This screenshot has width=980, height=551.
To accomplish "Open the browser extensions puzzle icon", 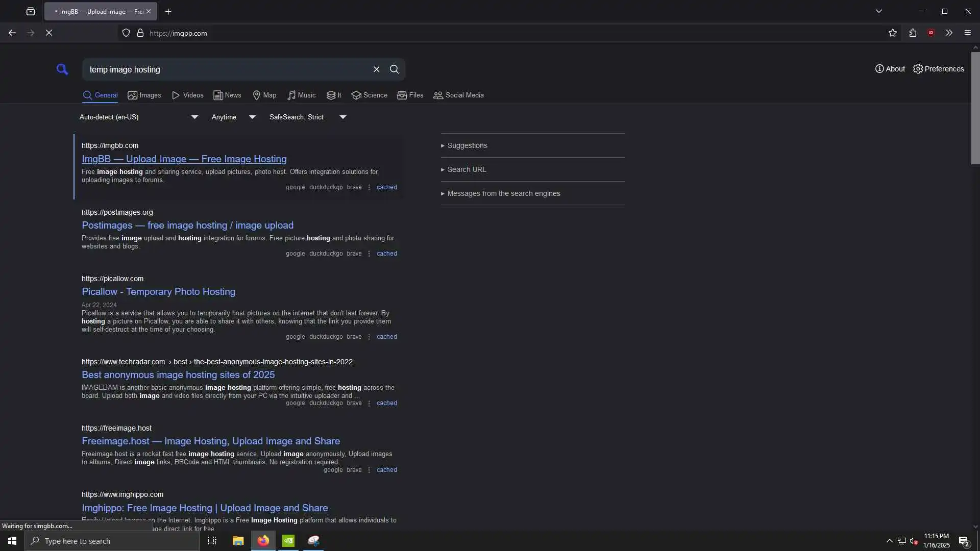I will click(913, 33).
